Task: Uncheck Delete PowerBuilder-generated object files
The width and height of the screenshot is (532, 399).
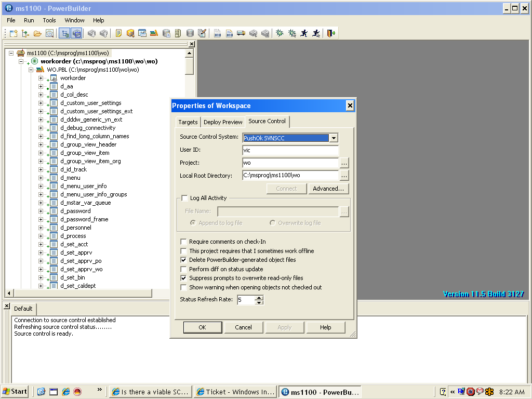Action: 183,260
